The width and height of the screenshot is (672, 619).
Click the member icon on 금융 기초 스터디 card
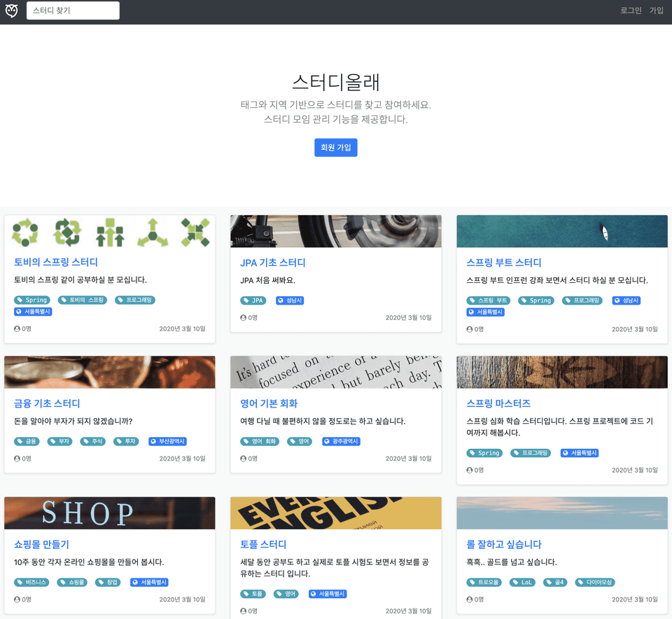tap(17, 459)
